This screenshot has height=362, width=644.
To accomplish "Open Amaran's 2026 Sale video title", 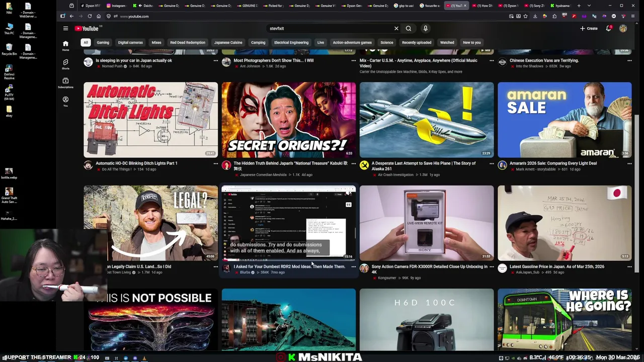I will tap(553, 163).
